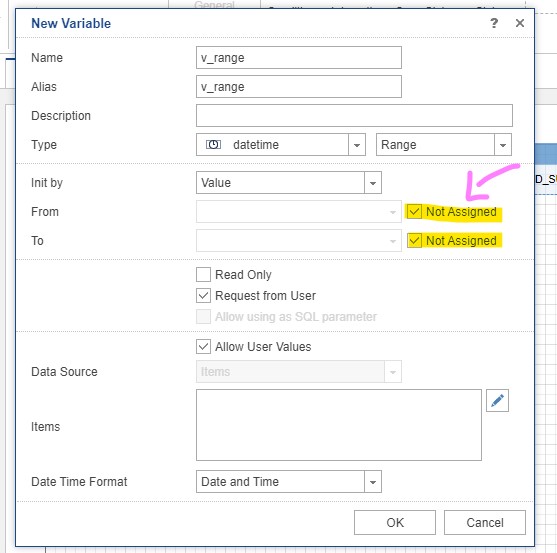Click into the Description field
Screen dimensions: 557x553
[x=354, y=115]
